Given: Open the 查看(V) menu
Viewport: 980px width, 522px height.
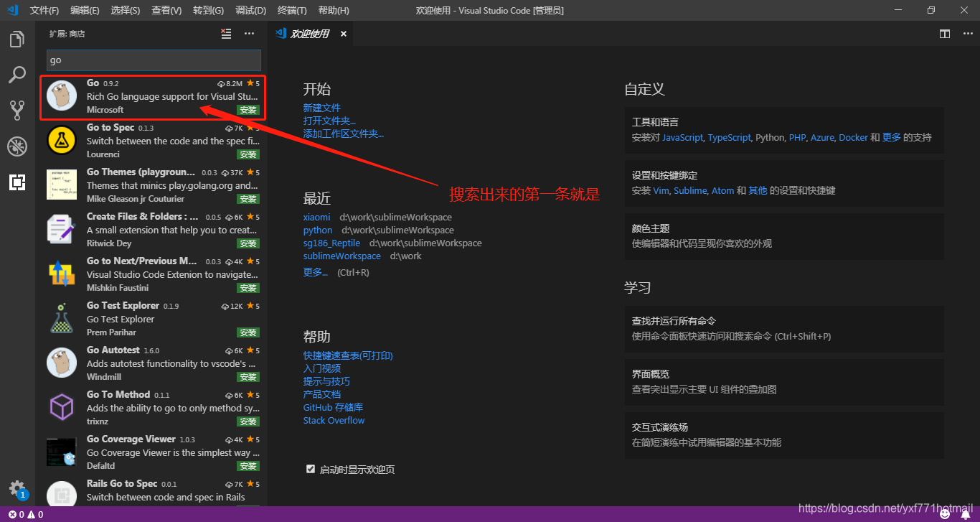Looking at the screenshot, I should point(167,10).
